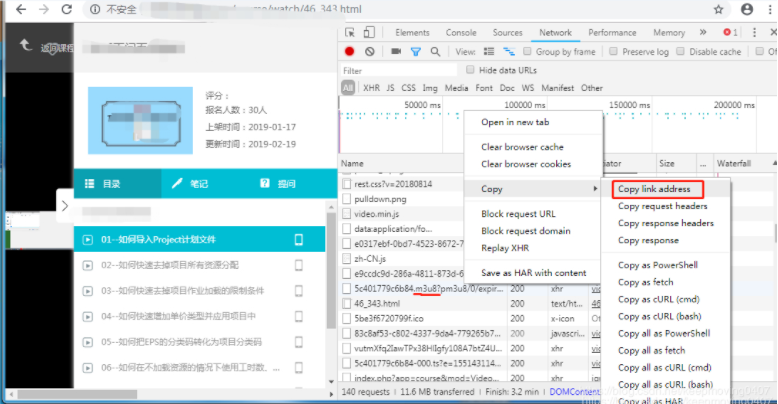
Task: Tick Hide data URLs checkbox
Action: pyautogui.click(x=470, y=71)
